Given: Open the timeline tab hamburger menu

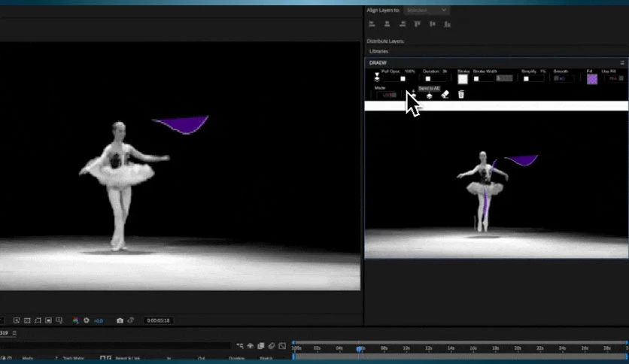Looking at the screenshot, I should [x=14, y=333].
